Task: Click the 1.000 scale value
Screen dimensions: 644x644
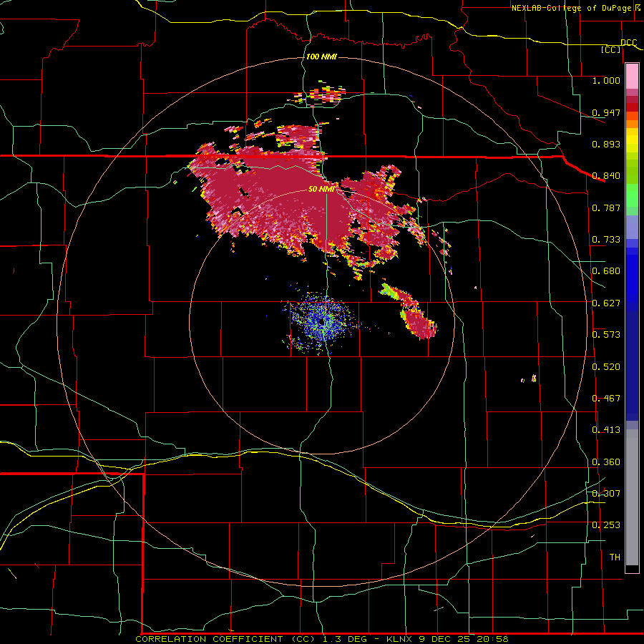Action: click(x=606, y=80)
